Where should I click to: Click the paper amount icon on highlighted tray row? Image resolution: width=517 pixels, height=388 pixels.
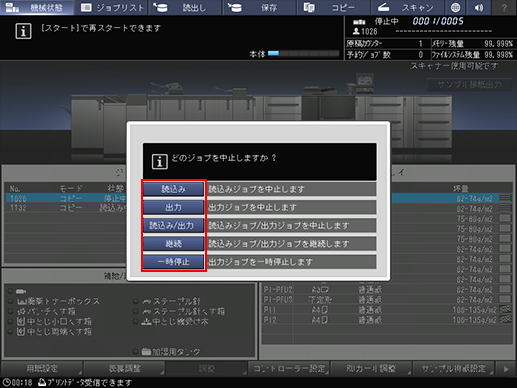tap(505, 198)
